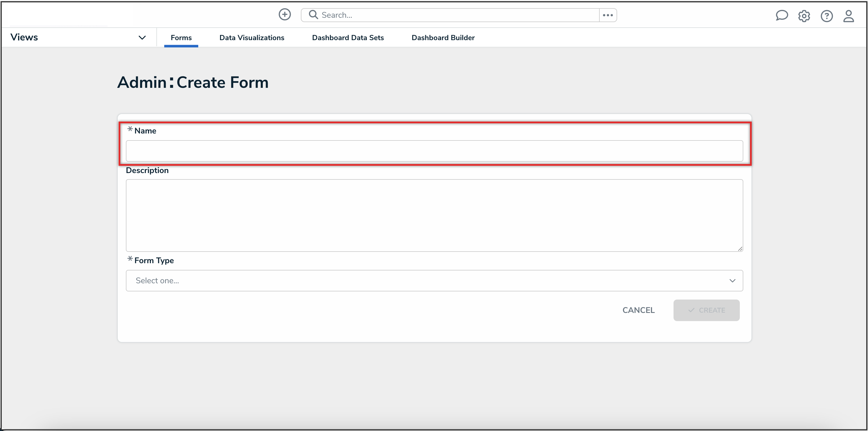This screenshot has height=431, width=868.
Task: Switch to the Forms tab
Action: pyautogui.click(x=181, y=38)
